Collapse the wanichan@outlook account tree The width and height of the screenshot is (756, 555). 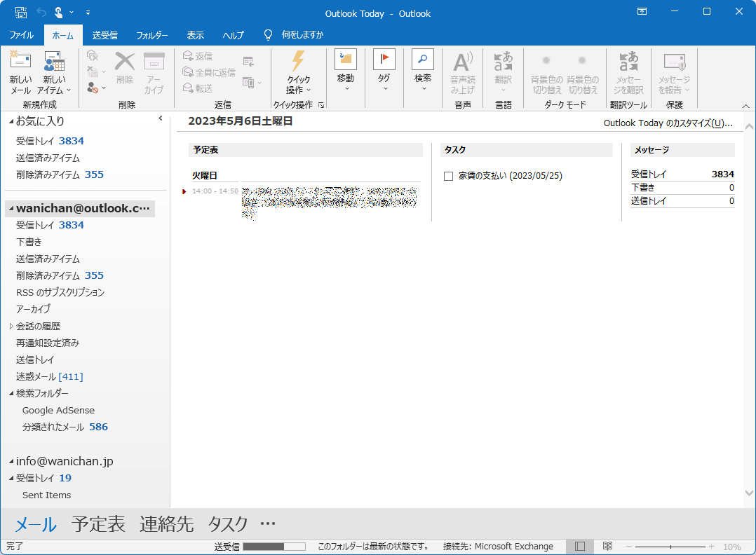click(11, 209)
